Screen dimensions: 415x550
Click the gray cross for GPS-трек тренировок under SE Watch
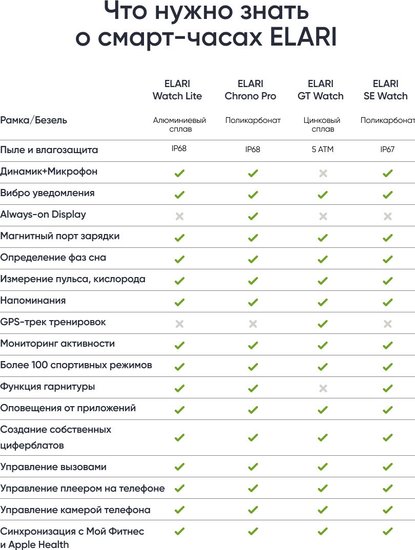click(x=387, y=323)
